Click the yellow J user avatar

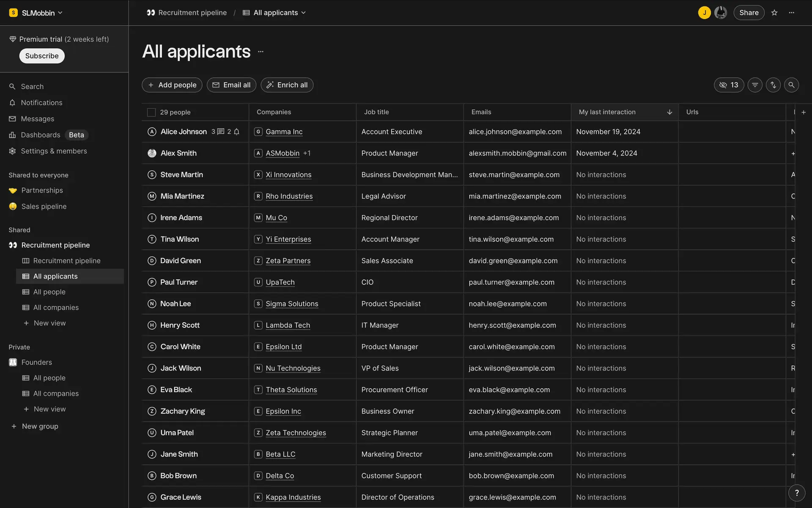[x=704, y=13]
